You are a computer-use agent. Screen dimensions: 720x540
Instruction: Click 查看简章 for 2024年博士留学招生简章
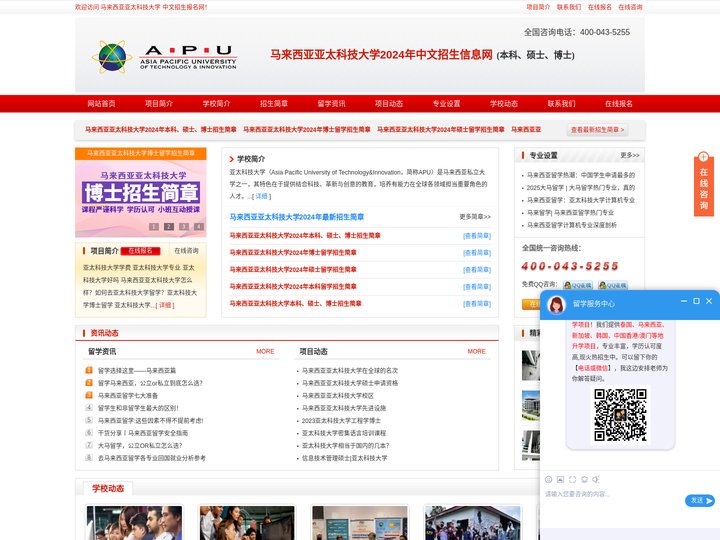[477, 253]
